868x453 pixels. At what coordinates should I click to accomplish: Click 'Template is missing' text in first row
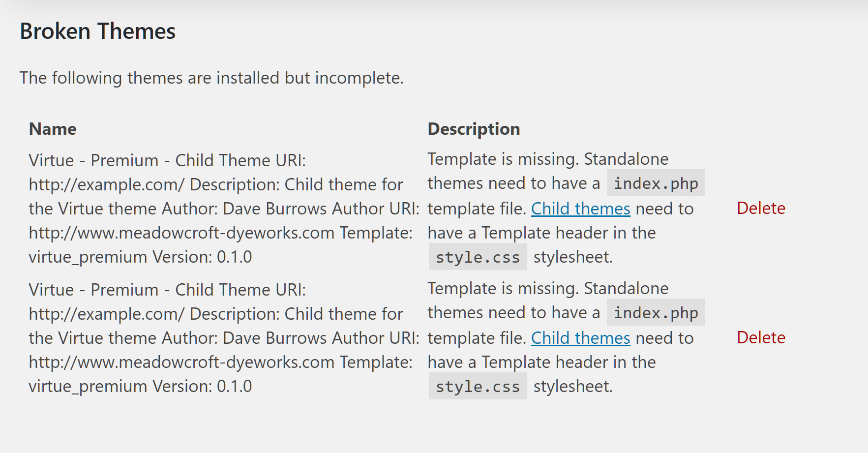point(503,159)
